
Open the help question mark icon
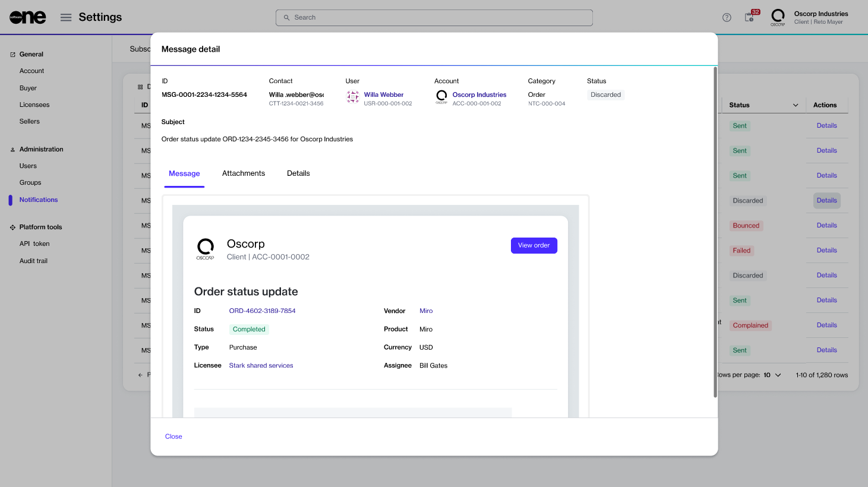(727, 17)
